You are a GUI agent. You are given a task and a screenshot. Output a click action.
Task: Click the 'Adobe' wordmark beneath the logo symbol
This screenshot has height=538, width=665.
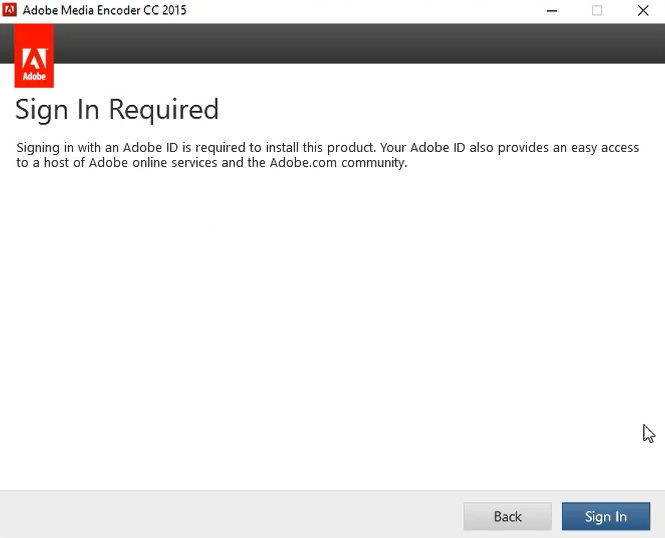pos(35,76)
